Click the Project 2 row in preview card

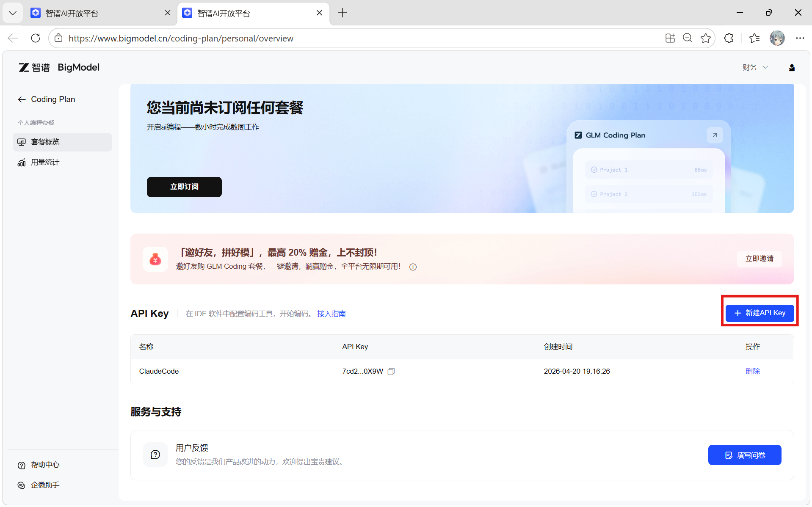point(649,194)
